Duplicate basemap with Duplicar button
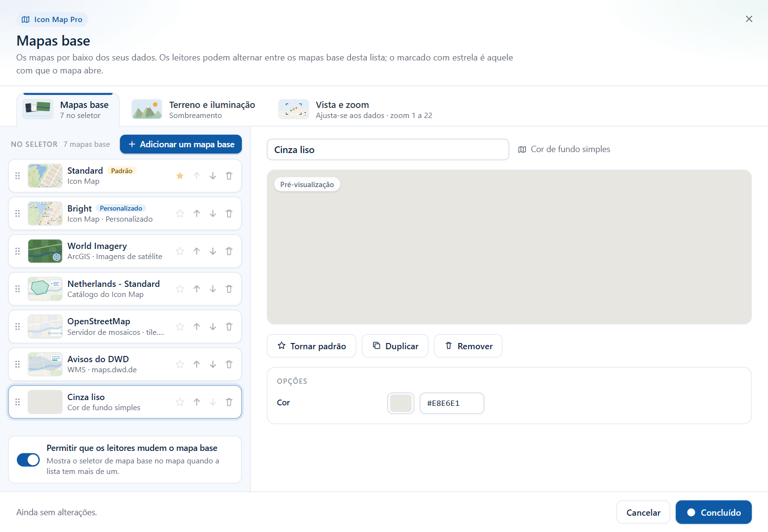 [395, 346]
